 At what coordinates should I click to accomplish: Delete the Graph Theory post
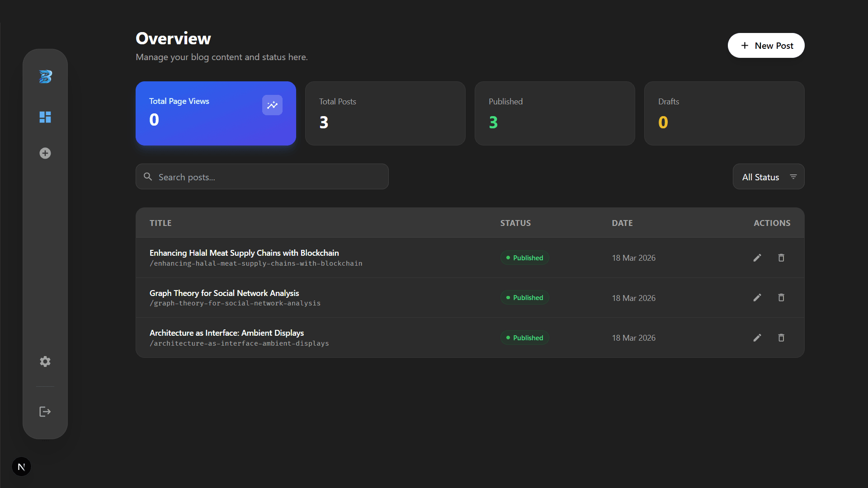point(781,298)
